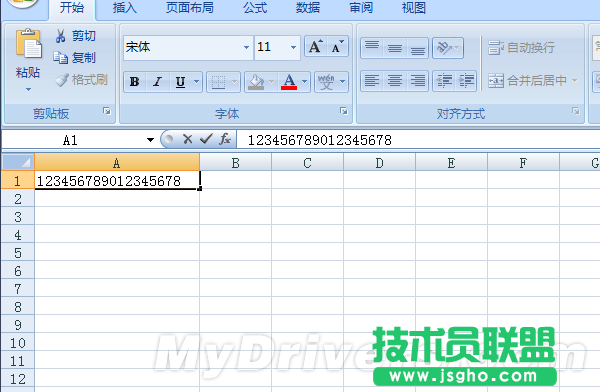
Task: Open underline style dropdown arrow
Action: tap(196, 82)
